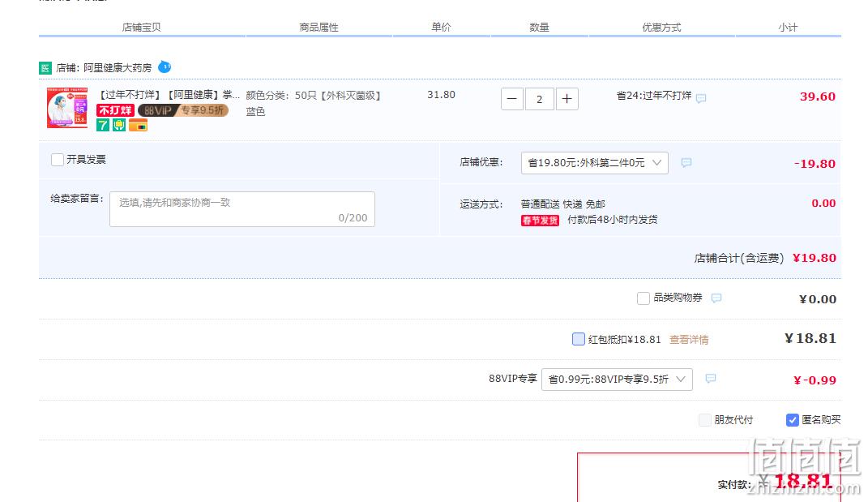Click the seller message text box
The height and width of the screenshot is (502, 868).
[x=242, y=209]
